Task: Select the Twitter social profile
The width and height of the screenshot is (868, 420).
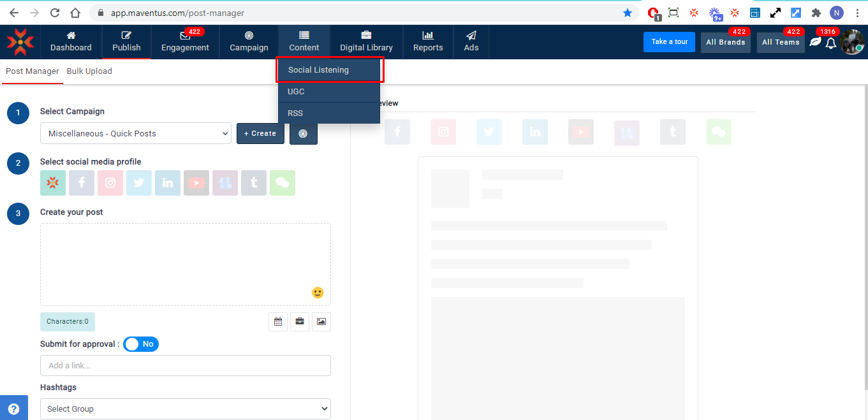Action: [139, 183]
